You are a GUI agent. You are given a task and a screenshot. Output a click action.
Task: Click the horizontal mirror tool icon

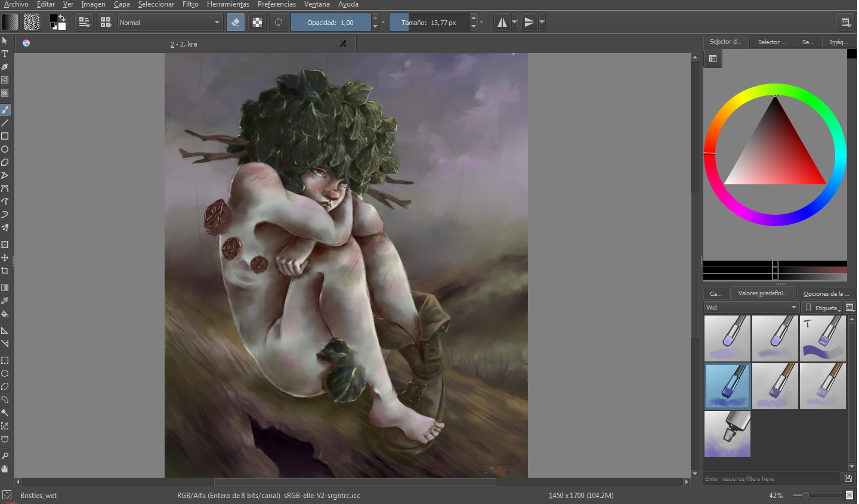[502, 23]
